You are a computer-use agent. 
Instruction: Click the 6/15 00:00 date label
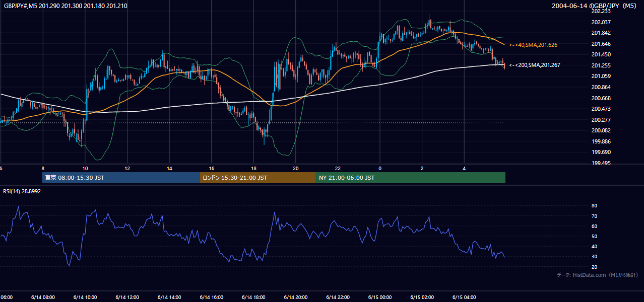pyautogui.click(x=380, y=297)
